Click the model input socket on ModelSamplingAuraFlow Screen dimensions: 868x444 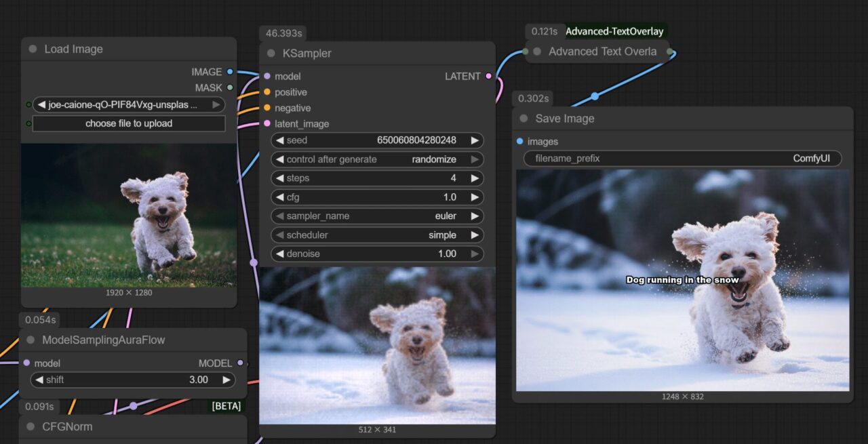26,363
